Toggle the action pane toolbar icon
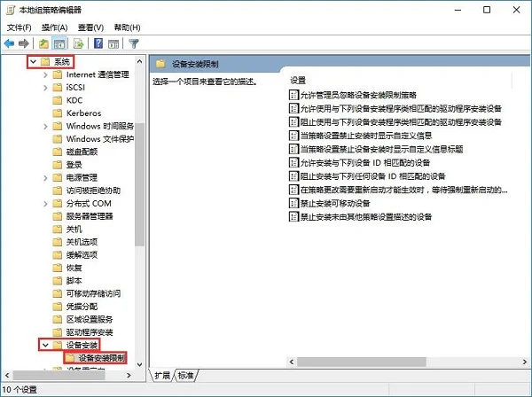The image size is (532, 397). tap(113, 43)
